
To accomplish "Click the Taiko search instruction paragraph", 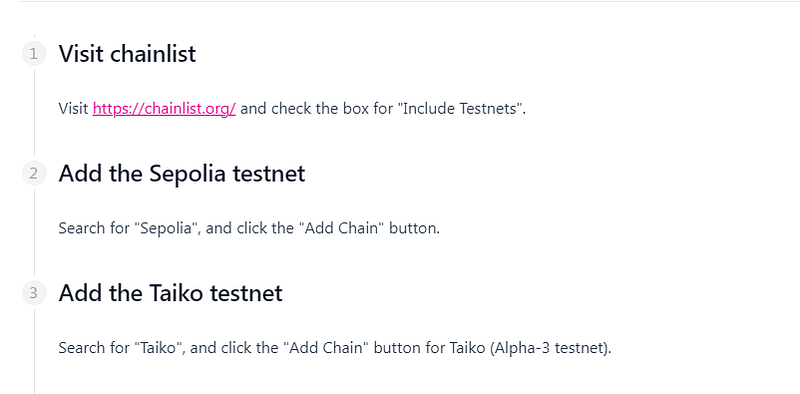I will point(335,348).
